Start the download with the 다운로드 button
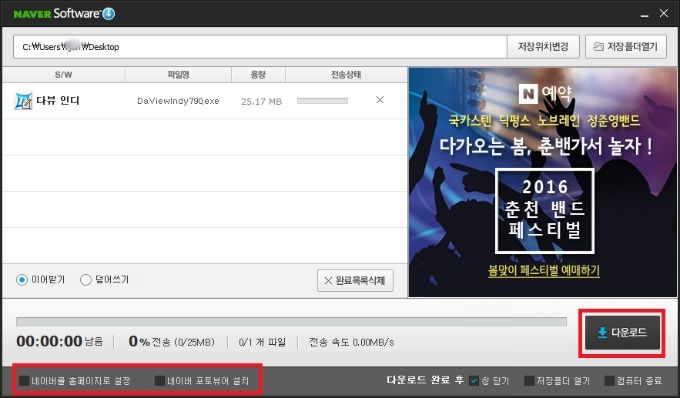The height and width of the screenshot is (398, 680). [622, 333]
